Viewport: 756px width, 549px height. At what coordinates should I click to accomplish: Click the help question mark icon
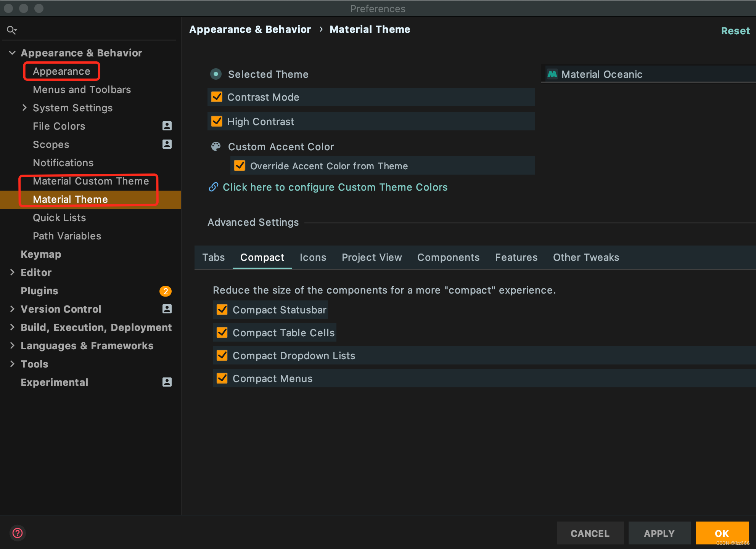tap(18, 533)
